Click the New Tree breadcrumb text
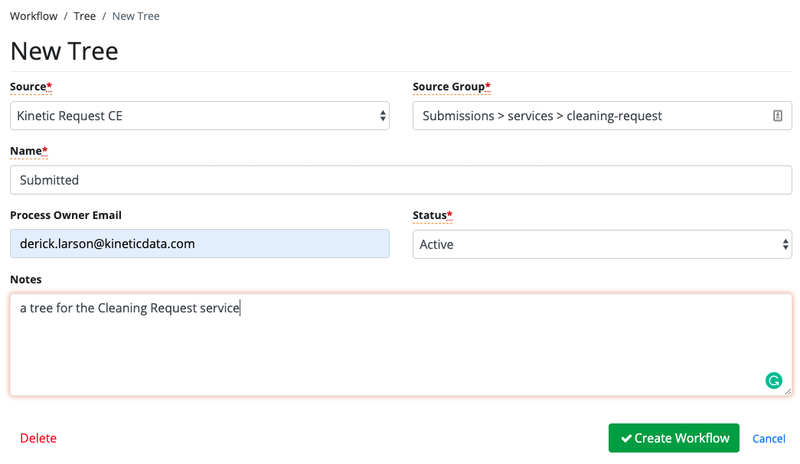Image resolution: width=800 pixels, height=464 pixels. coord(136,16)
